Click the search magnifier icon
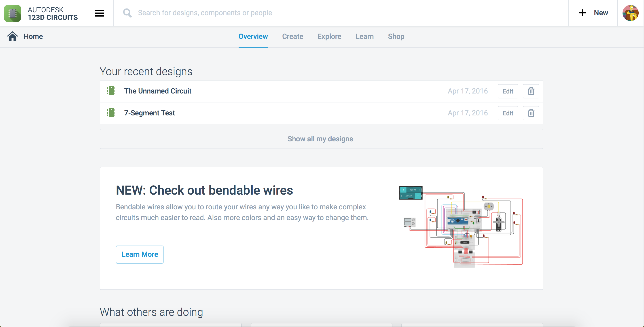Viewport: 644px width, 327px height. click(127, 13)
